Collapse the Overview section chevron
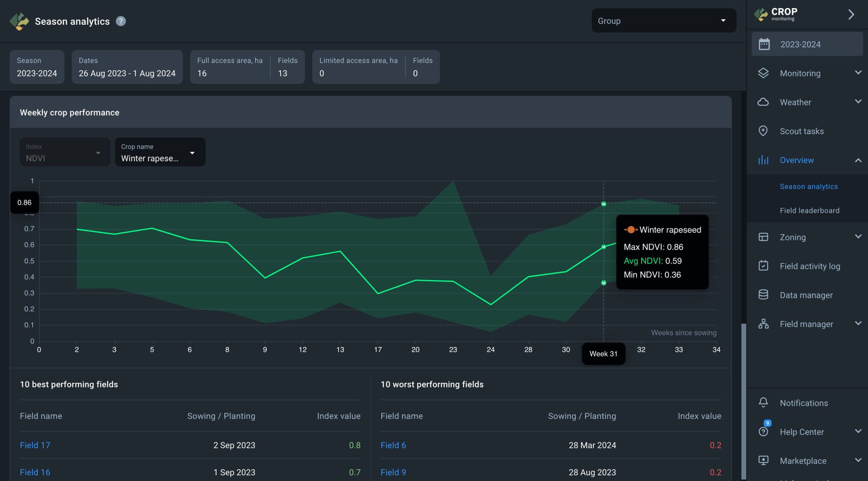 pyautogui.click(x=858, y=160)
